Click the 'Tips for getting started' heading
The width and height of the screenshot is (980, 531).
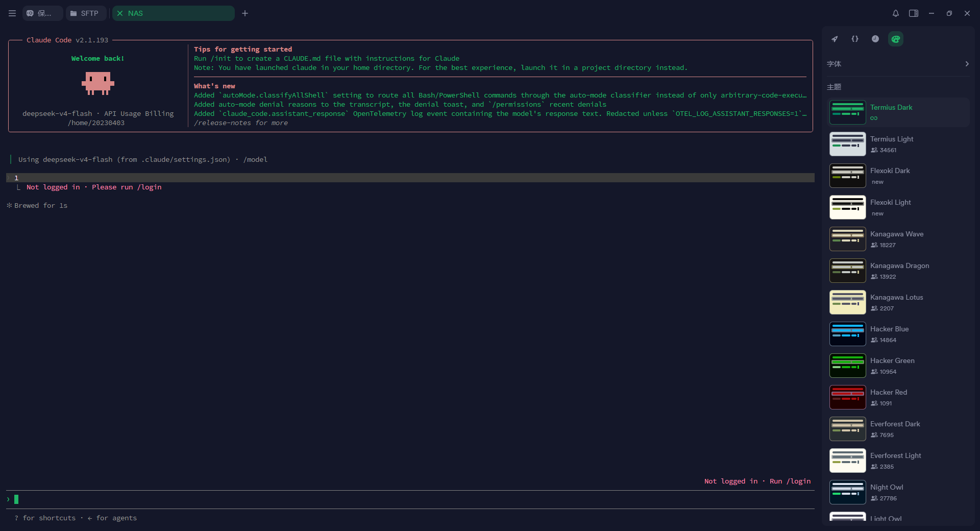[243, 50]
